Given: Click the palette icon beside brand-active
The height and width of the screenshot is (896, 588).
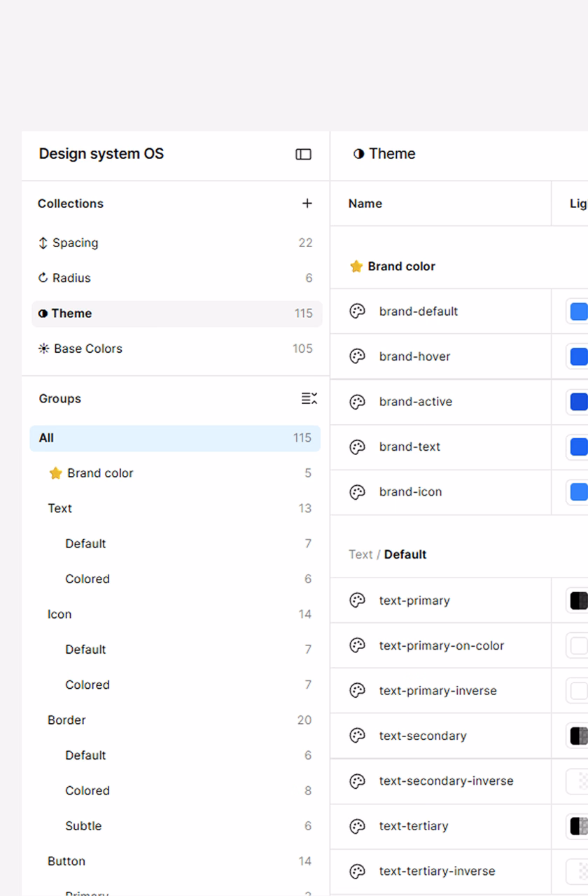Looking at the screenshot, I should click(x=357, y=401).
